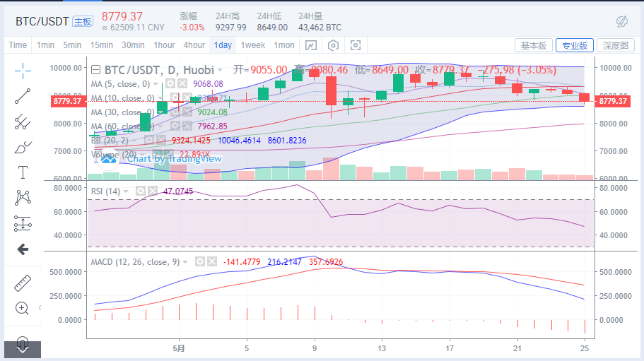Open the 深度图 depth chart
Screen dimensions: 644x361
point(615,45)
